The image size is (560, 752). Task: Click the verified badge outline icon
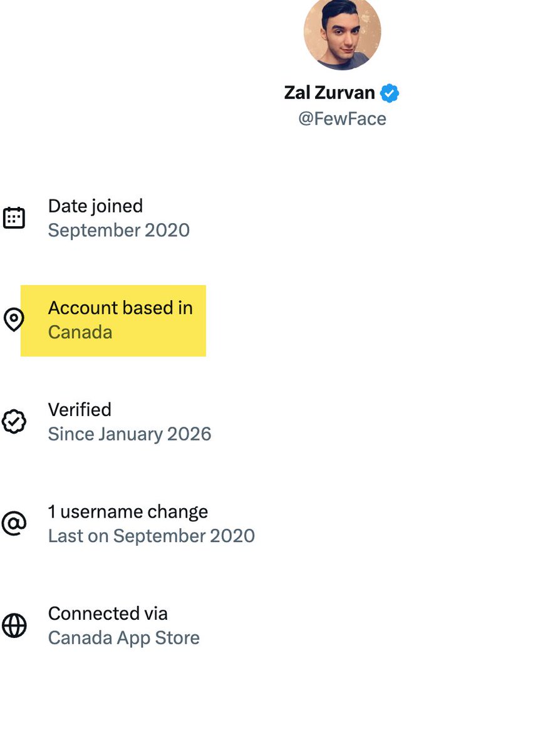pos(14,422)
